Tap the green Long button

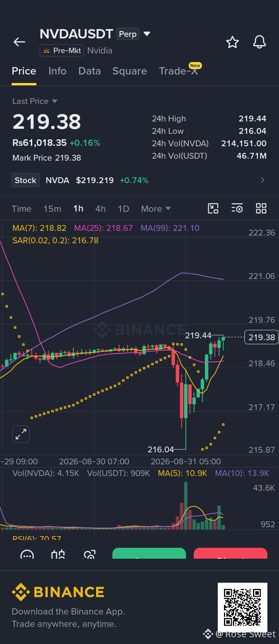point(149,553)
